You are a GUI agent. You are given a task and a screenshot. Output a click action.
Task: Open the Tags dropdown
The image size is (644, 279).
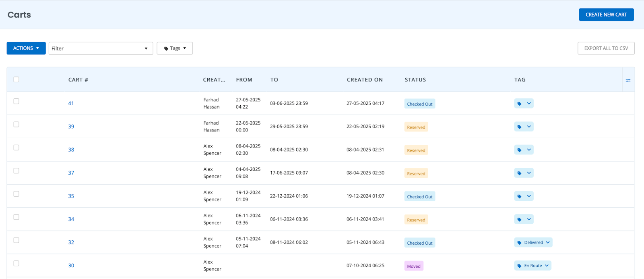pyautogui.click(x=175, y=48)
